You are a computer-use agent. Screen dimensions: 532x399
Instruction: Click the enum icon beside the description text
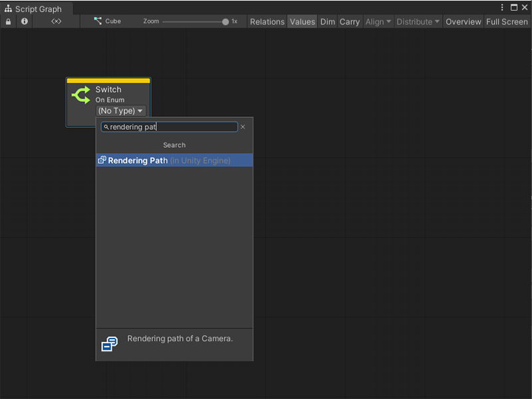pos(109,344)
